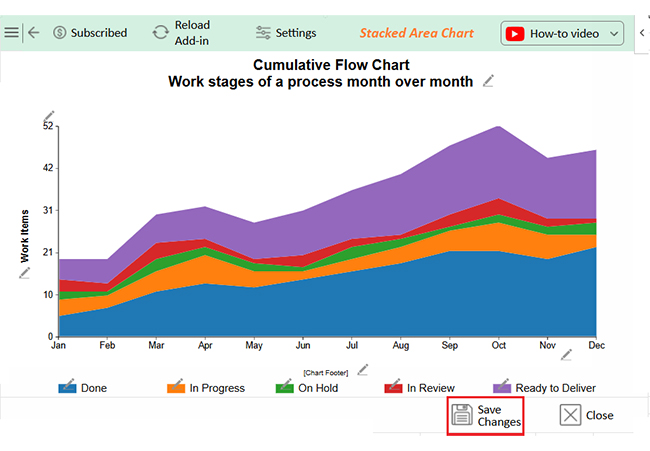
Task: Click the Subscribed dollar icon
Action: (59, 32)
